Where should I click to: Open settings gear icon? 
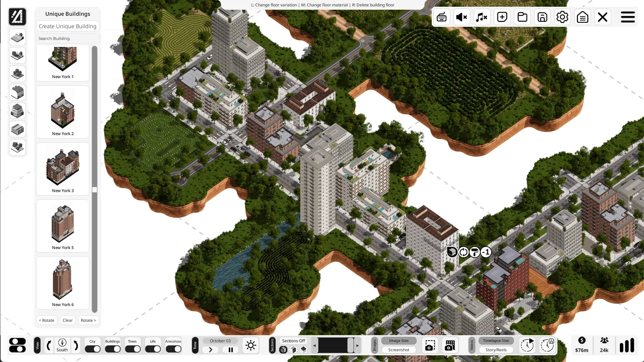tap(562, 17)
